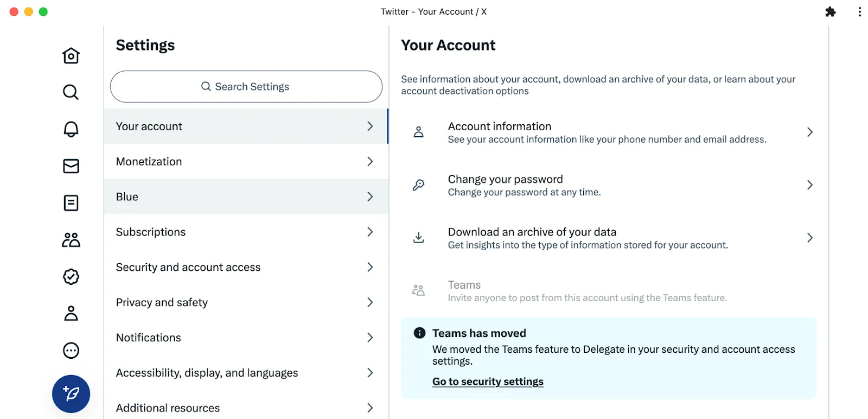This screenshot has width=868, height=419.
Task: Open Change your password option
Action: 609,185
